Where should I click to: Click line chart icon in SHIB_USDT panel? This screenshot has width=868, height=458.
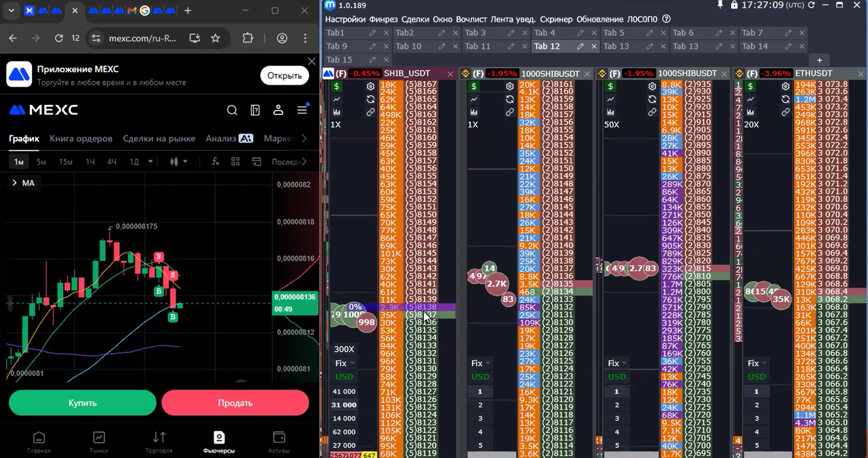coord(337,100)
